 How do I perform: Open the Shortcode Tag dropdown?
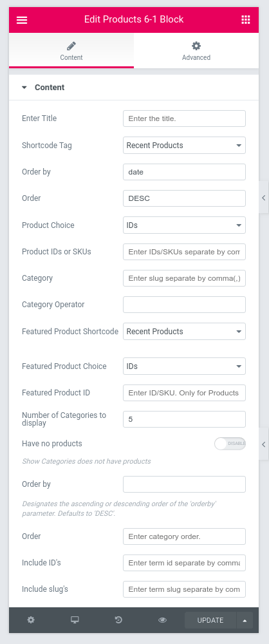point(185,146)
